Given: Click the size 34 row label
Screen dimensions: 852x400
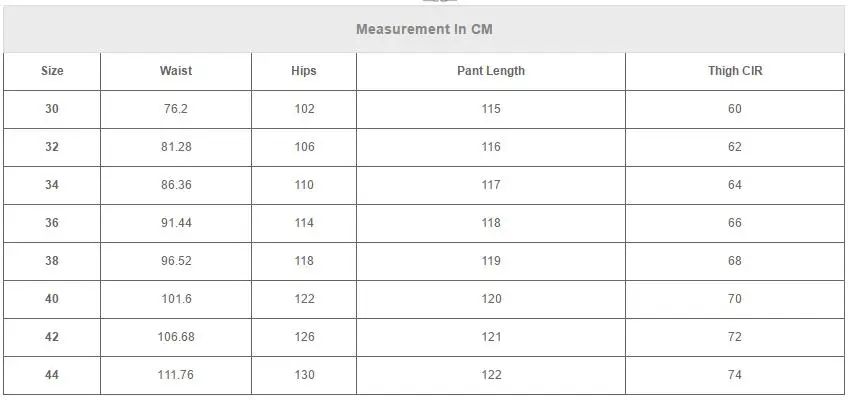Looking at the screenshot, I should coord(52,185).
